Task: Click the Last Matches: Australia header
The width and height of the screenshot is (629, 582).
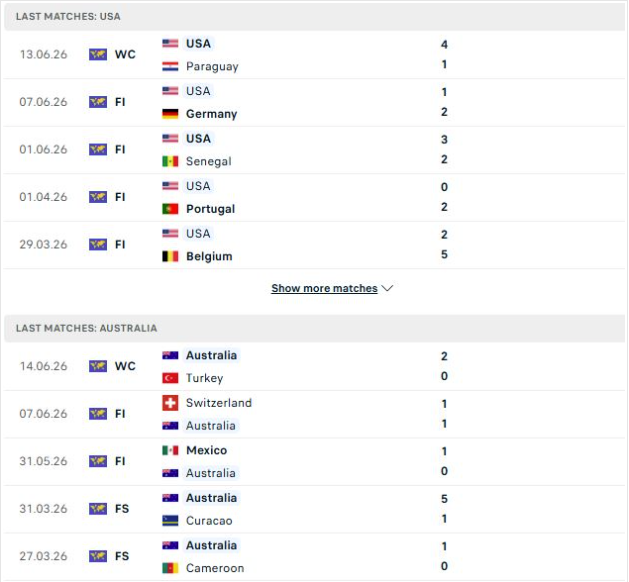Action: pos(314,328)
